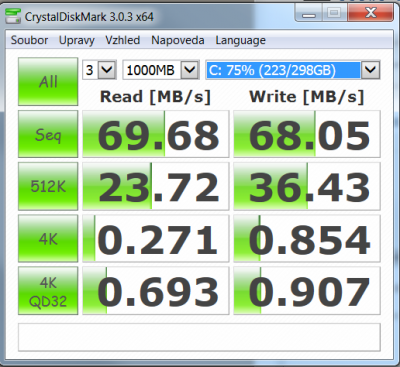This screenshot has height=367, width=400.
Task: Open the Upravy menu
Action: point(77,40)
